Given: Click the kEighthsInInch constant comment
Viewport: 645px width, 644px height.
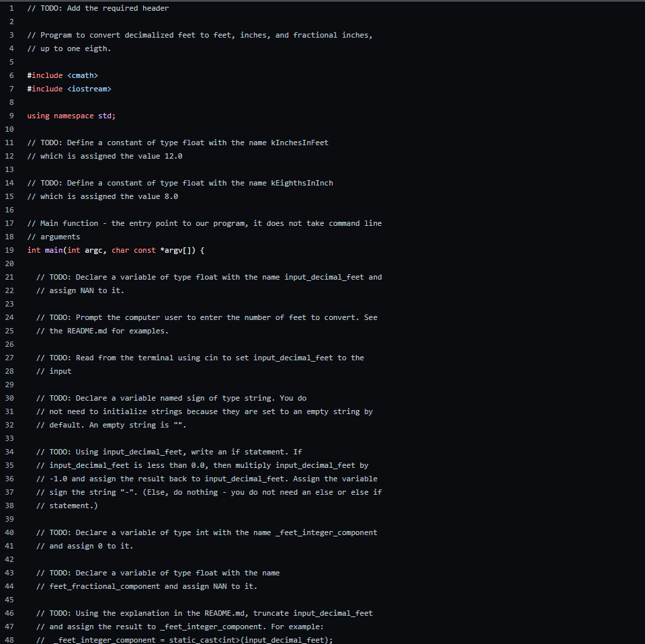Looking at the screenshot, I should click(180, 182).
